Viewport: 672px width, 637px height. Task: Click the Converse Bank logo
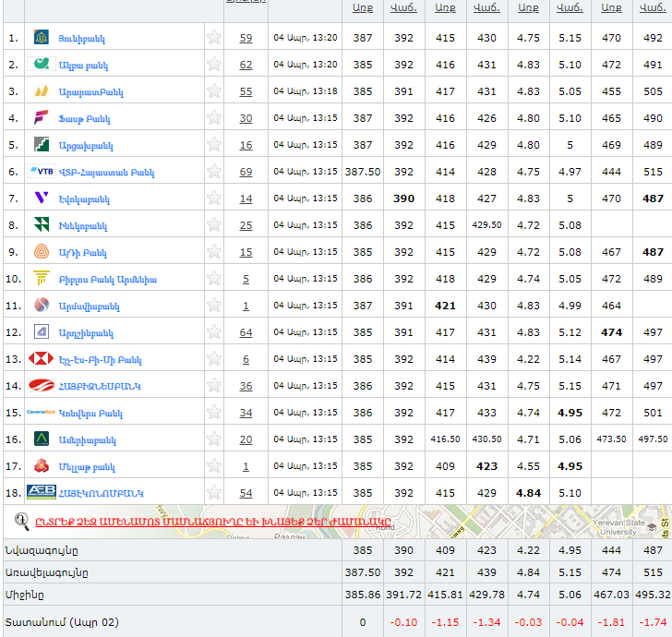point(42,412)
